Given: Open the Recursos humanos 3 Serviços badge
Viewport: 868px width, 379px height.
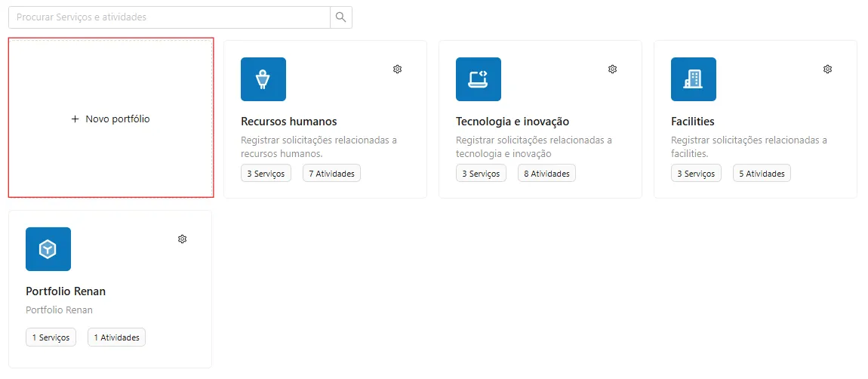Looking at the screenshot, I should pos(266,174).
